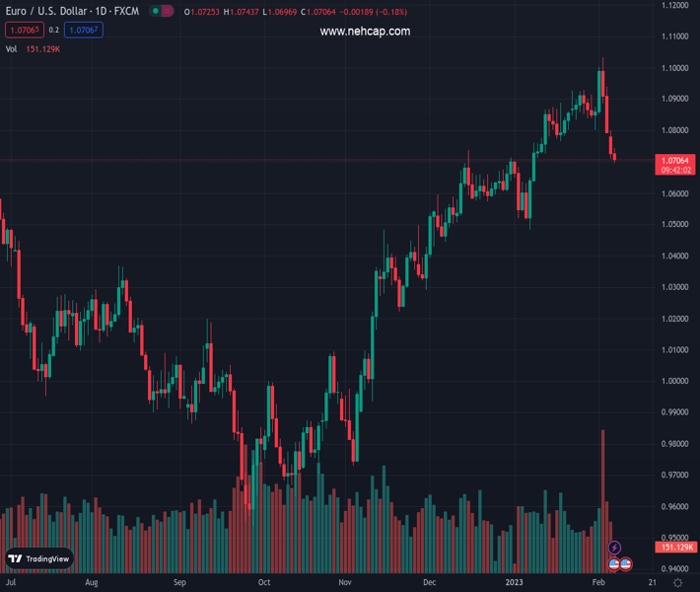Click the 0.2 spread value
Viewport: 700px width, 592px height.
(54, 30)
